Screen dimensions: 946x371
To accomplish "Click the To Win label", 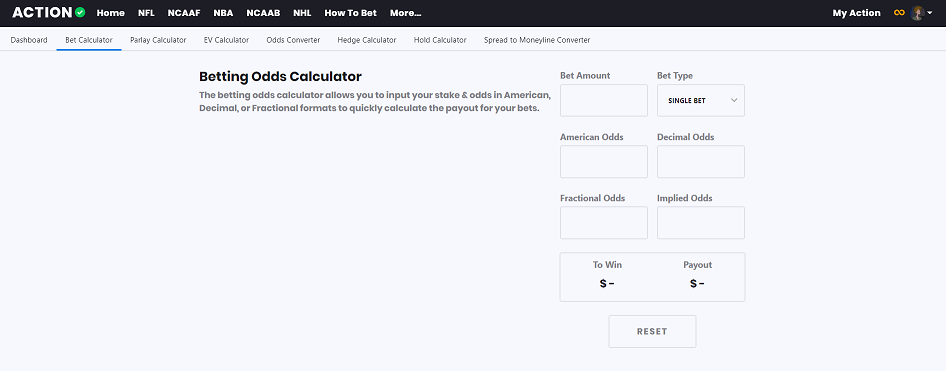I will tap(607, 265).
